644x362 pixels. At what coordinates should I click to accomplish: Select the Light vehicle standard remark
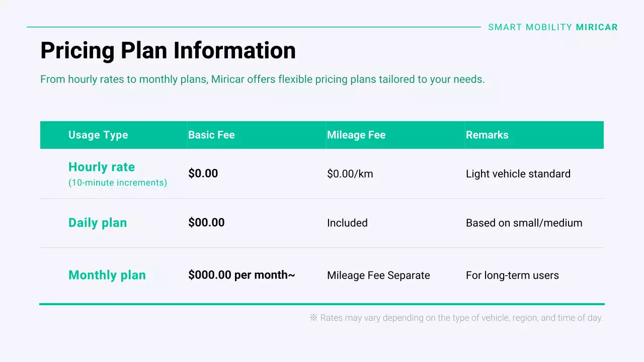(x=518, y=174)
